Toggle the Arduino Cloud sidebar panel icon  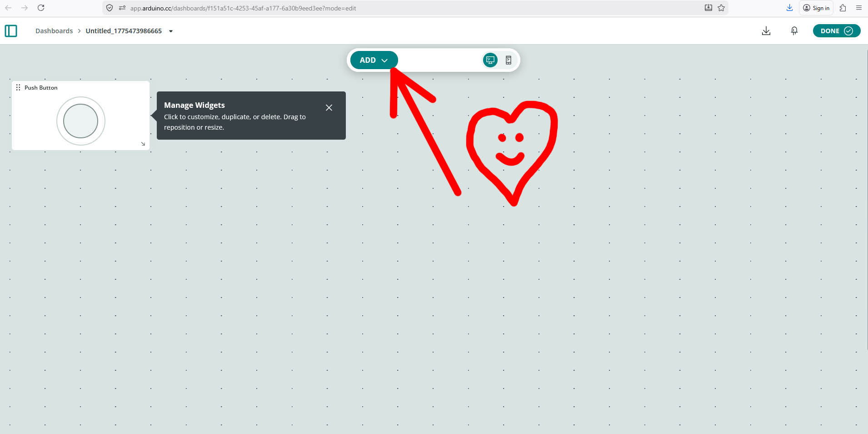click(x=11, y=31)
